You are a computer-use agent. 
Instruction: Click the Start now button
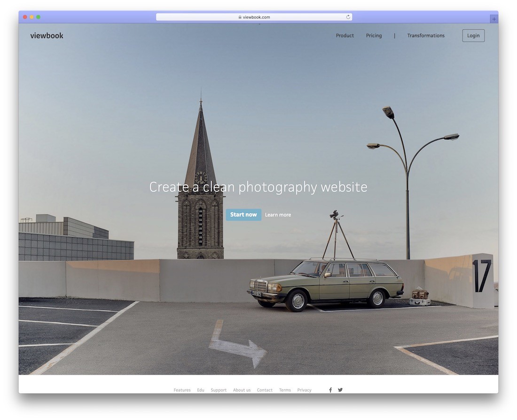tap(243, 215)
